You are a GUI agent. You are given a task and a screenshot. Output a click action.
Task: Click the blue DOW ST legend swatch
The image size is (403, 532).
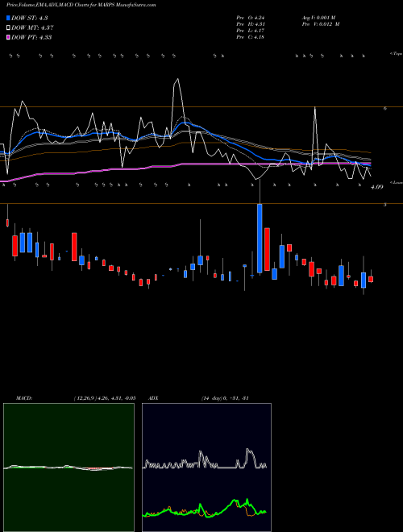coord(8,18)
